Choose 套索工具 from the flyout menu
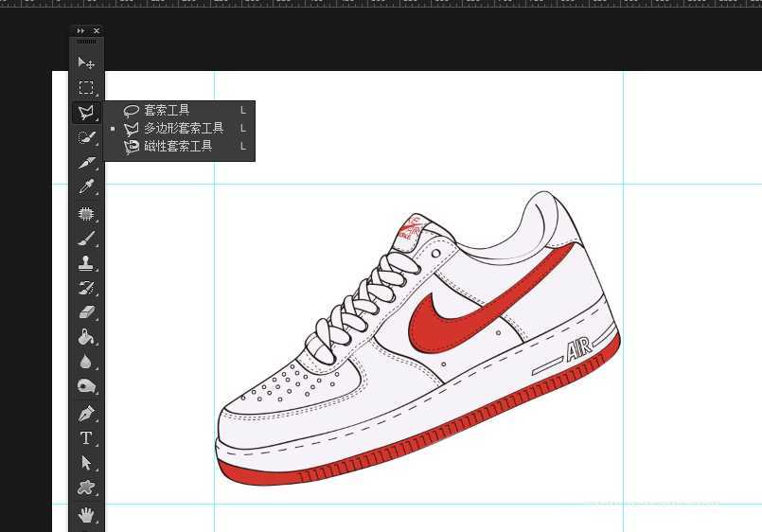 167,111
